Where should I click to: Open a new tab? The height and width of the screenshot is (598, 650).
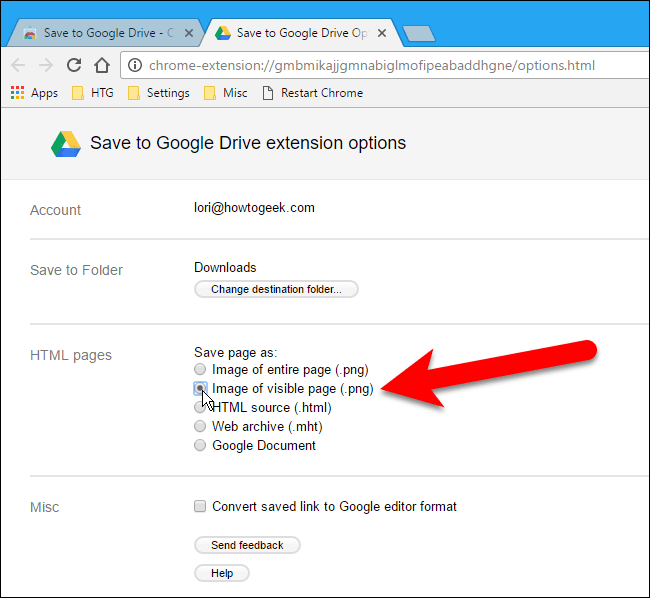[418, 34]
